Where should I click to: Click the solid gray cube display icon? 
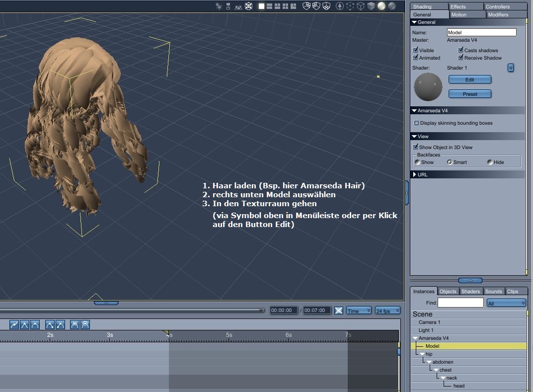[371, 6]
